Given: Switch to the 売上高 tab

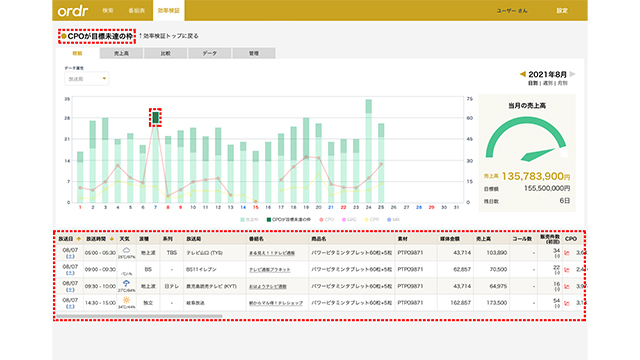Looking at the screenshot, I should tap(121, 53).
